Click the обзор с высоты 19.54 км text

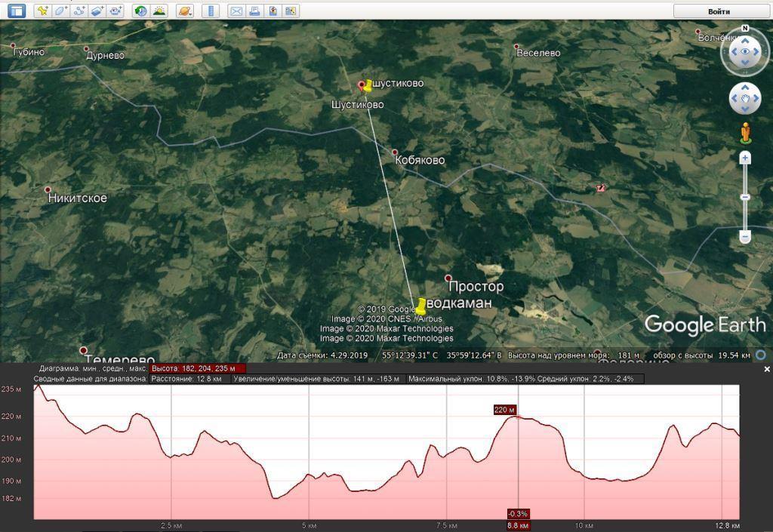[x=701, y=355]
